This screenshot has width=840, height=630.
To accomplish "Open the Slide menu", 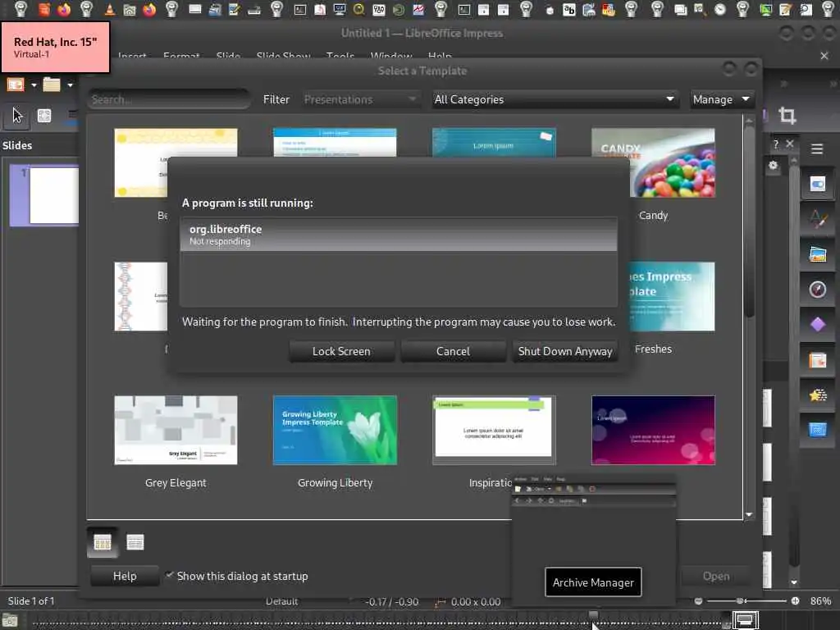I will (x=228, y=56).
